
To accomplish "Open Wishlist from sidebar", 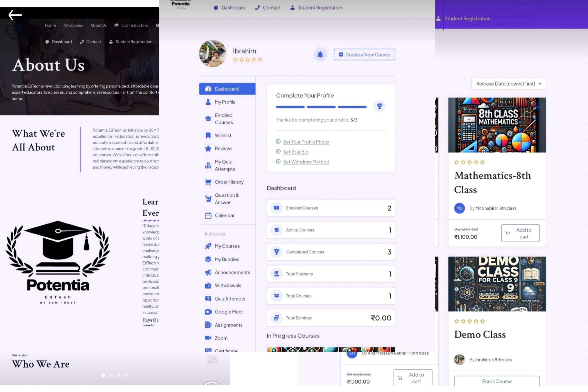I will [223, 135].
